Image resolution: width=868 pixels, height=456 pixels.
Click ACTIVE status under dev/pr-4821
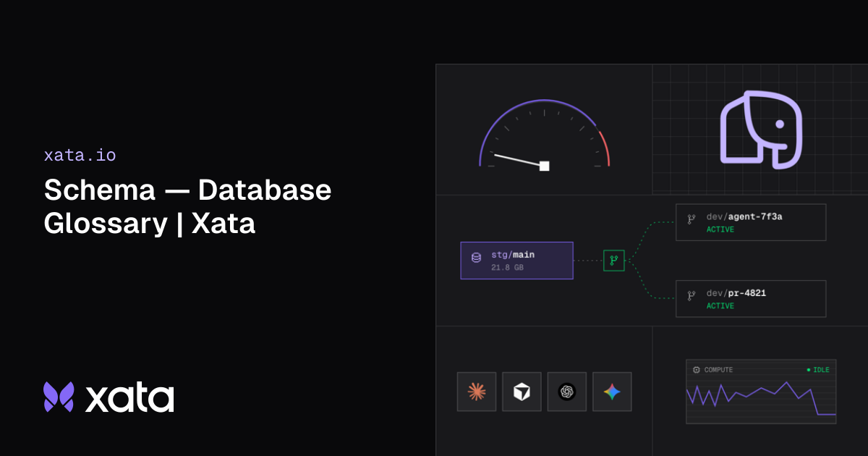coord(720,306)
